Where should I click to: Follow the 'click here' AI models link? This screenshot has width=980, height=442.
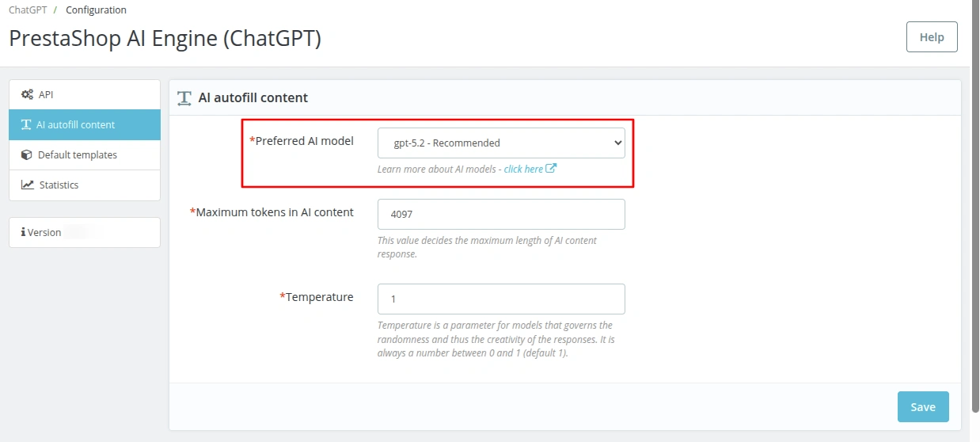click(523, 169)
